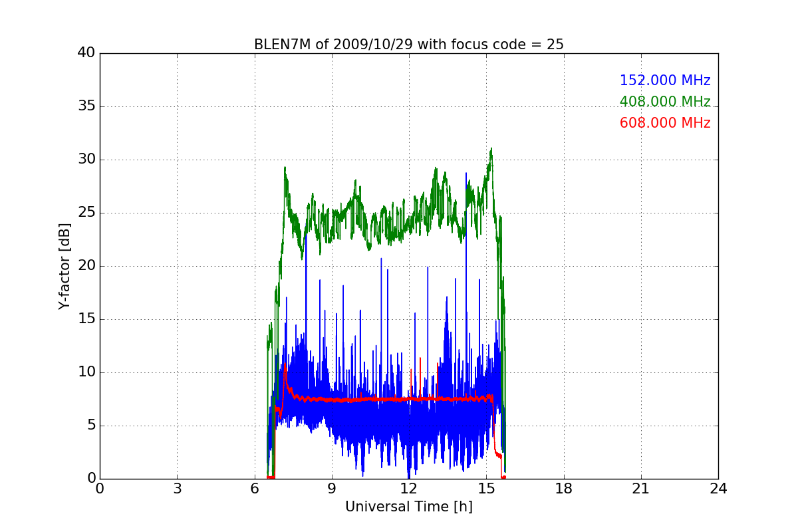
Task: Click y-axis tick label 40
Action: 86,53
